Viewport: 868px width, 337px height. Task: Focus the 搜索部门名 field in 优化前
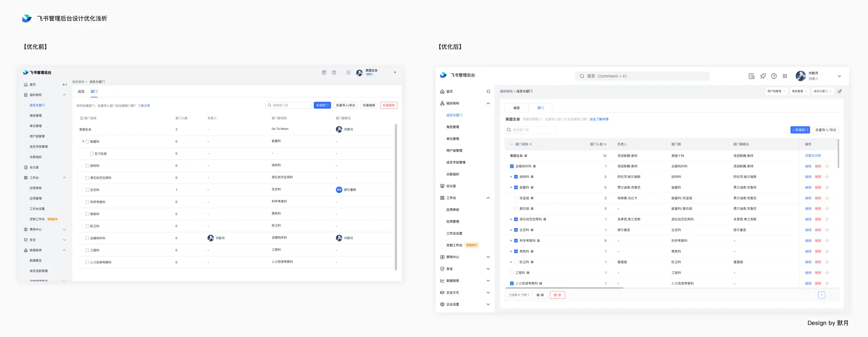[288, 105]
